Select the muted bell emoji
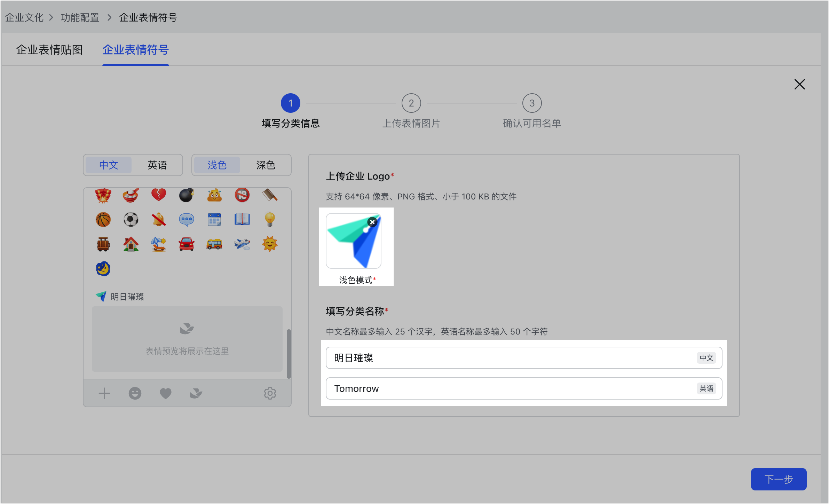Viewport: 829px width, 504px height. [159, 220]
